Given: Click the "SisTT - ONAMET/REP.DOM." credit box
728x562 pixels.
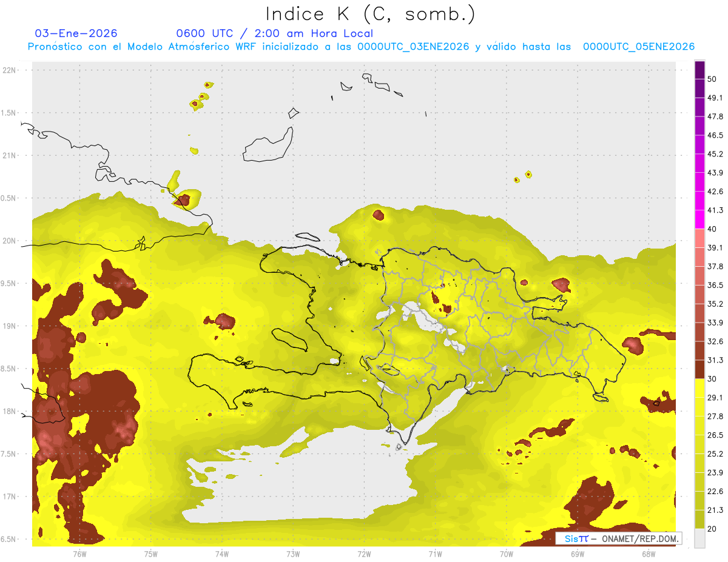Looking at the screenshot, I should [618, 538].
